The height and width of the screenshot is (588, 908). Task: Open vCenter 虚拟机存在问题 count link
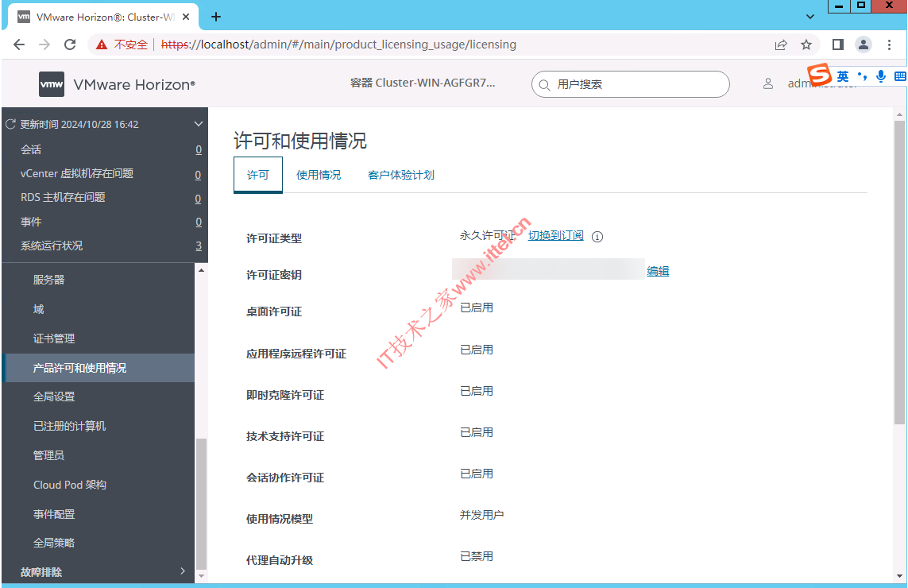pos(198,174)
